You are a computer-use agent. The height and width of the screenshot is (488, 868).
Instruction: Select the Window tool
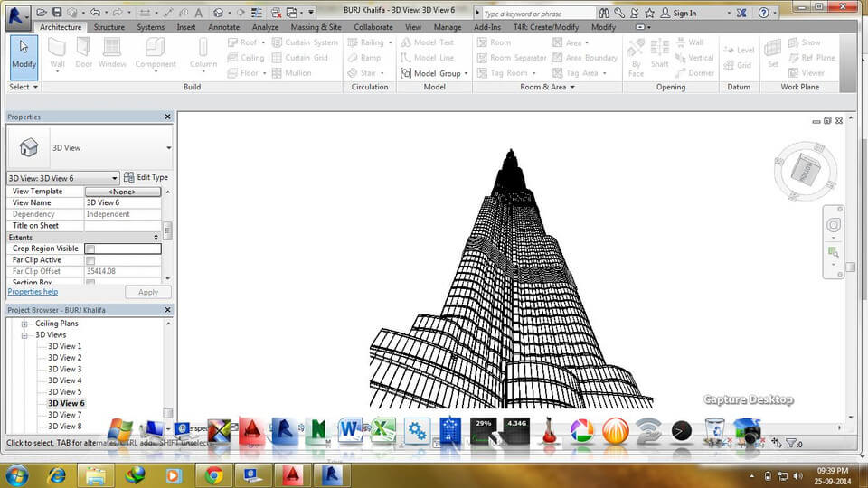click(112, 53)
